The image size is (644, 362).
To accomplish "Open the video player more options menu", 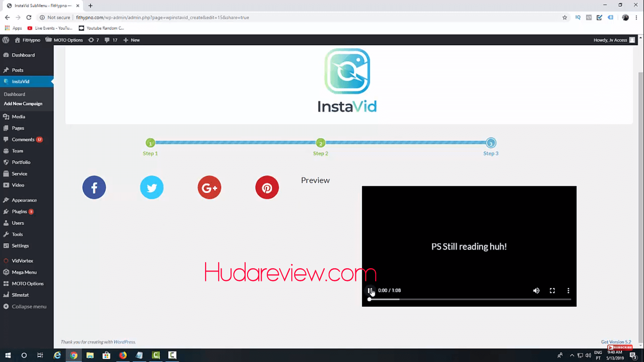I will [568, 291].
